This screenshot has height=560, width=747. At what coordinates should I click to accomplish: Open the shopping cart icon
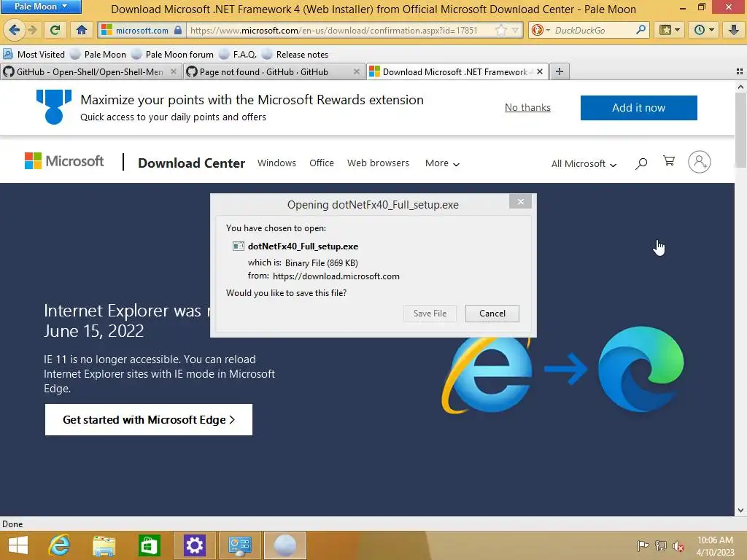669,161
